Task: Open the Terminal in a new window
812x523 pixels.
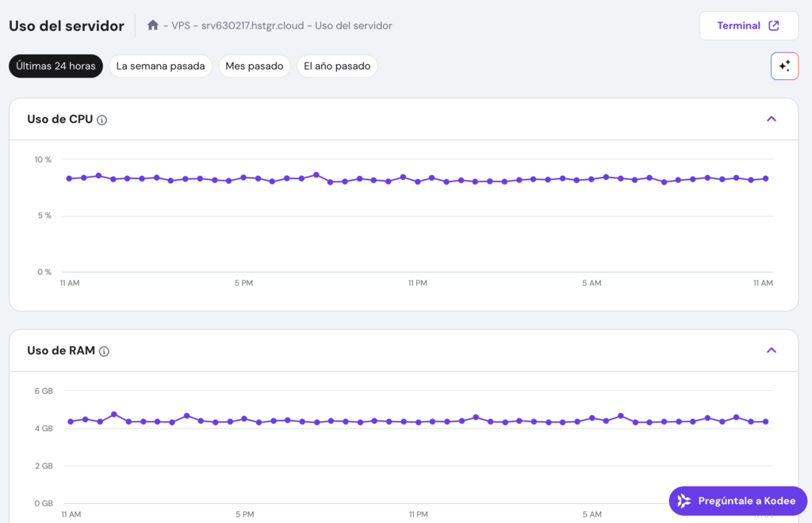Action: [x=748, y=25]
